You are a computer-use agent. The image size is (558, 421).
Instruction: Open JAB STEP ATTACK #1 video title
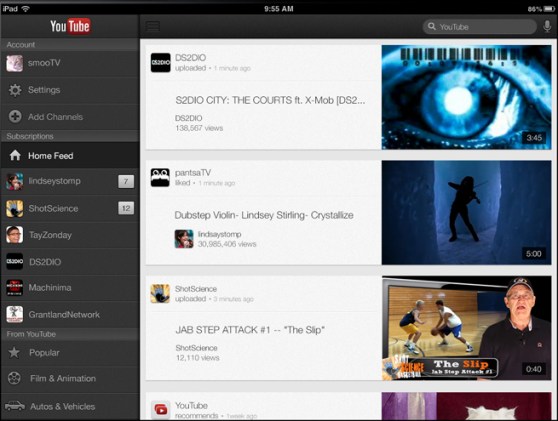pos(250,330)
